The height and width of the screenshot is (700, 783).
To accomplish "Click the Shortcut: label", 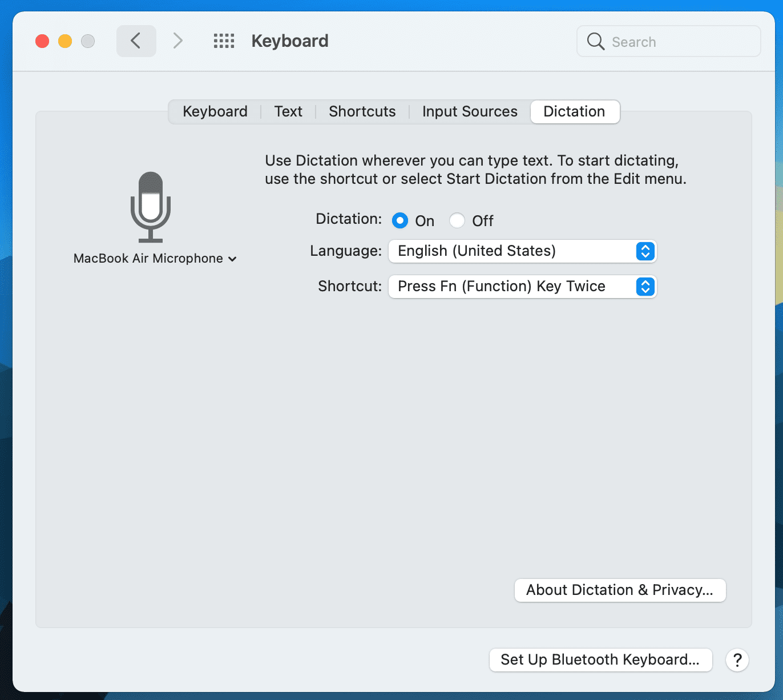I will point(350,286).
